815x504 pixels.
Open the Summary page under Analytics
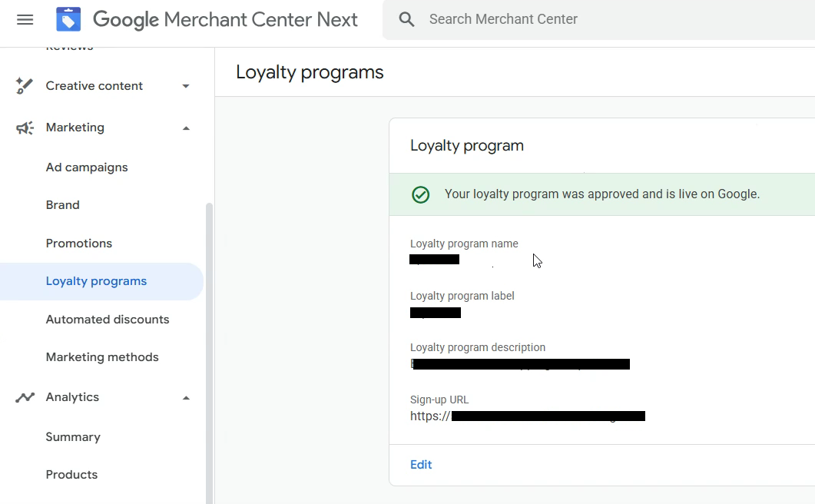(x=73, y=436)
